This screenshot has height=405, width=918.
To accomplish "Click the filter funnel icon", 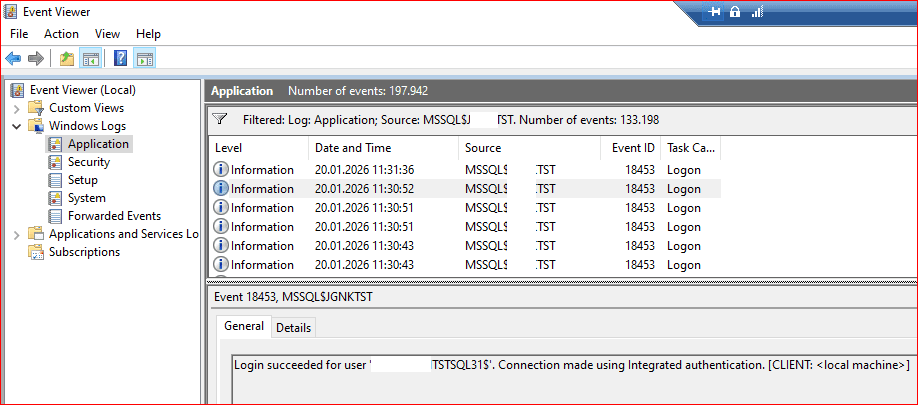I will click(221, 120).
